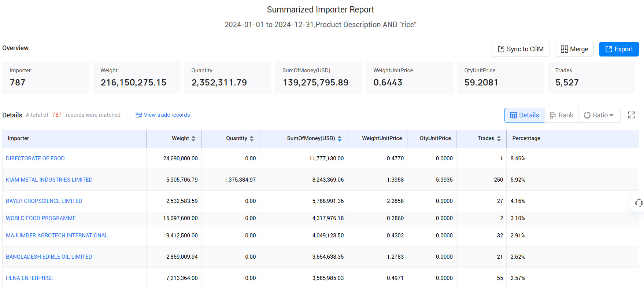Sort by SumOfMoney(USD) column arrows
The height and width of the screenshot is (288, 644).
pos(340,139)
